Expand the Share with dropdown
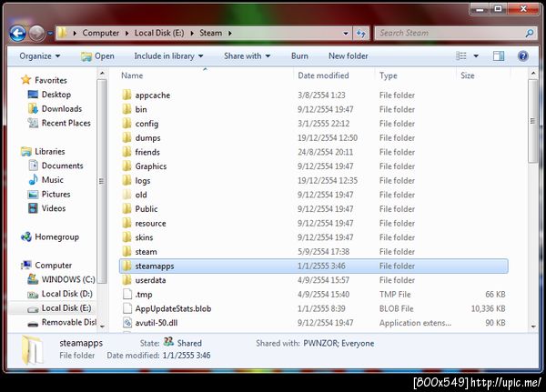Screen dimensions: 546x392 point(248,56)
